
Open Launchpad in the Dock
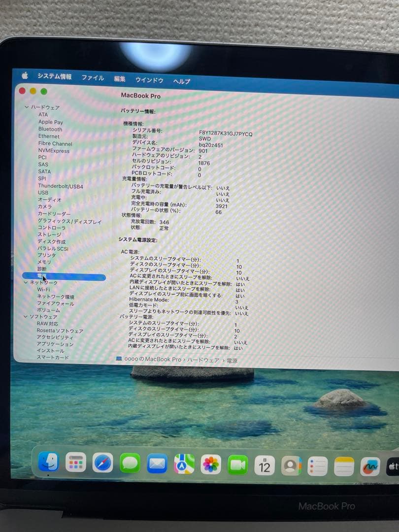click(76, 462)
